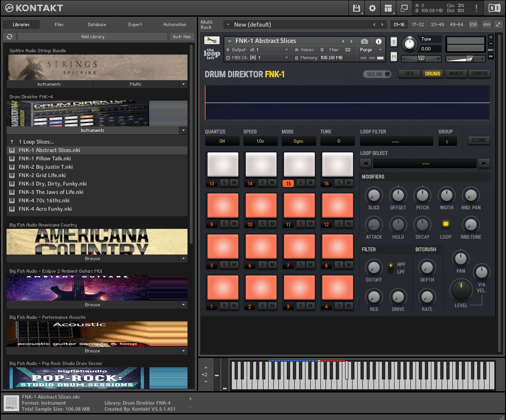
Task: Browse the Americana Country library
Action: coord(93,259)
